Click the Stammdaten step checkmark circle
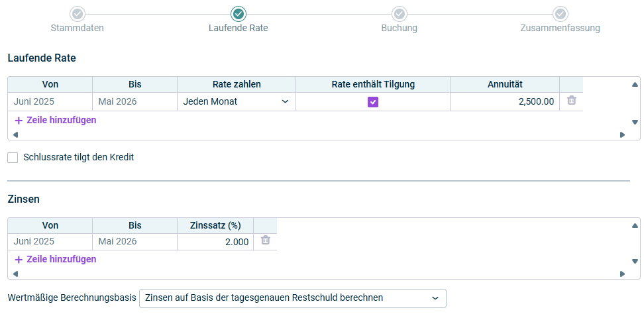This screenshot has width=644, height=320. point(78,14)
